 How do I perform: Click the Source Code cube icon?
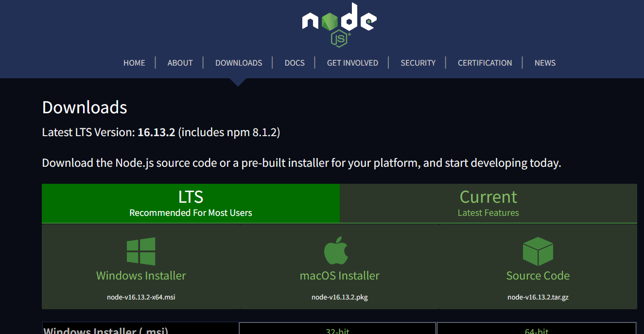pos(538,251)
